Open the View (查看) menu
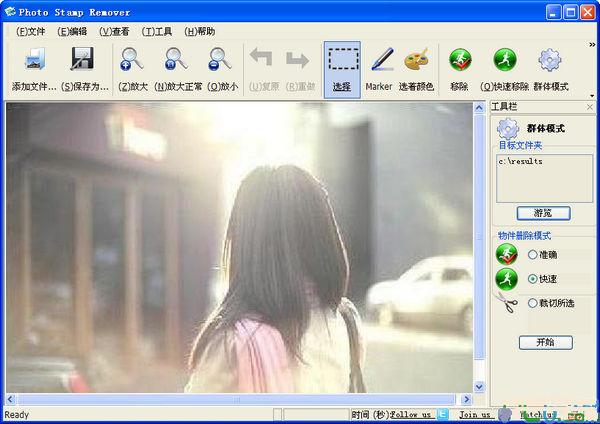The image size is (600, 424). point(114,31)
